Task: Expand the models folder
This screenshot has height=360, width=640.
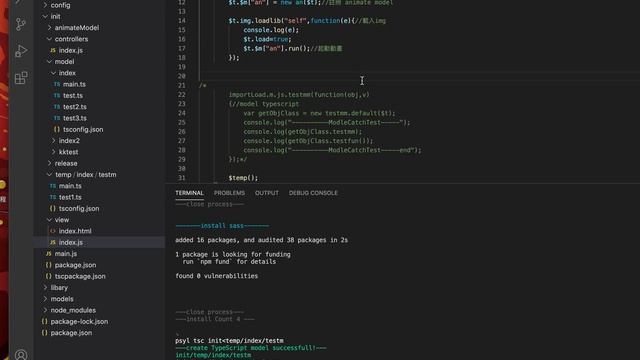Action: coord(62,299)
